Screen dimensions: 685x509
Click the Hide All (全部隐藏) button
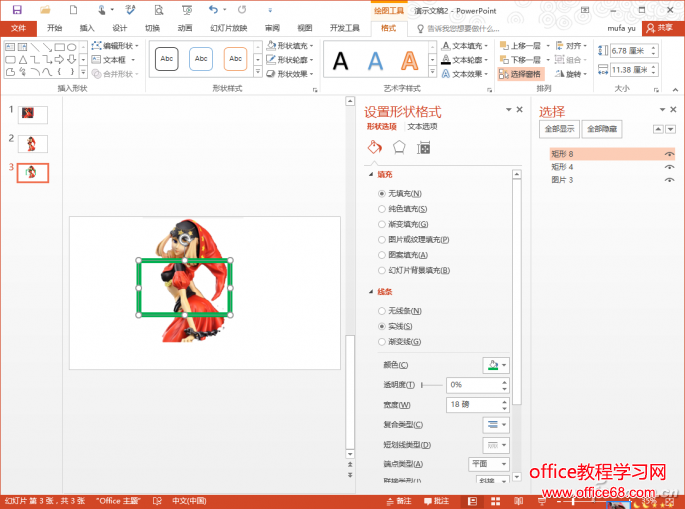(x=602, y=129)
